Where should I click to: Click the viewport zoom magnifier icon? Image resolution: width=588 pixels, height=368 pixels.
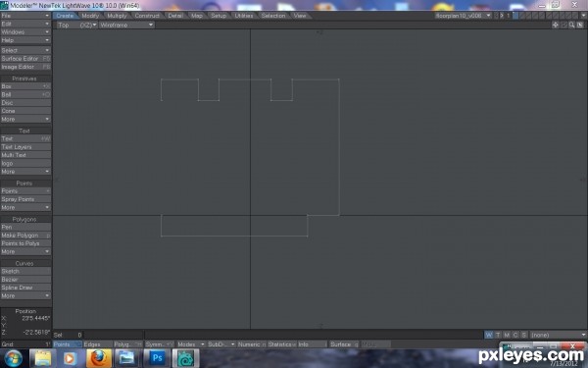pyautogui.click(x=571, y=25)
